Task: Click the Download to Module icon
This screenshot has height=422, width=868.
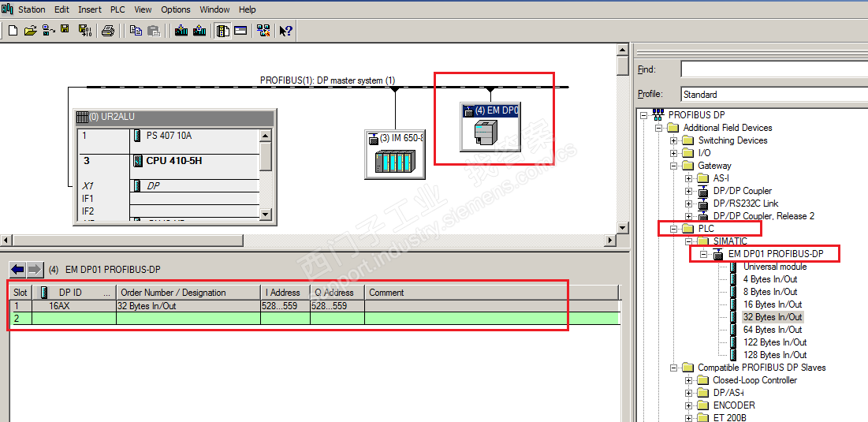Action: tap(181, 31)
